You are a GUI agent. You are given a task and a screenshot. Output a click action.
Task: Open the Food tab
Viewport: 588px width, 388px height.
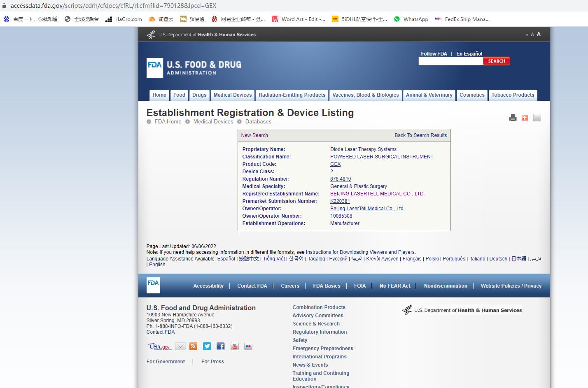point(179,95)
